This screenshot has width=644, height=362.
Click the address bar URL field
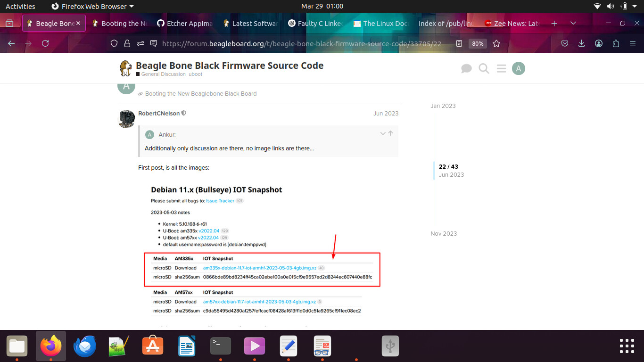point(302,43)
